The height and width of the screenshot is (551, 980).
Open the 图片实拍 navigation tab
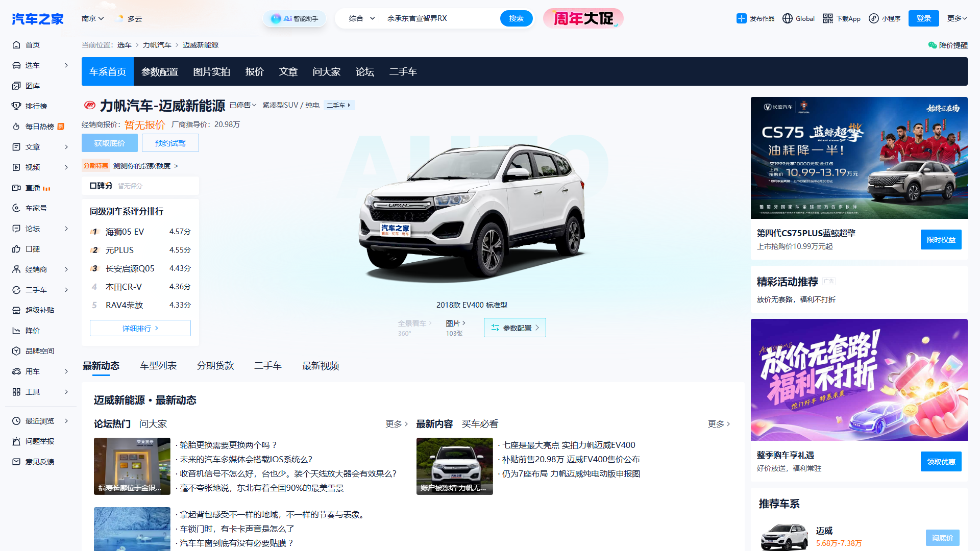pos(212,71)
